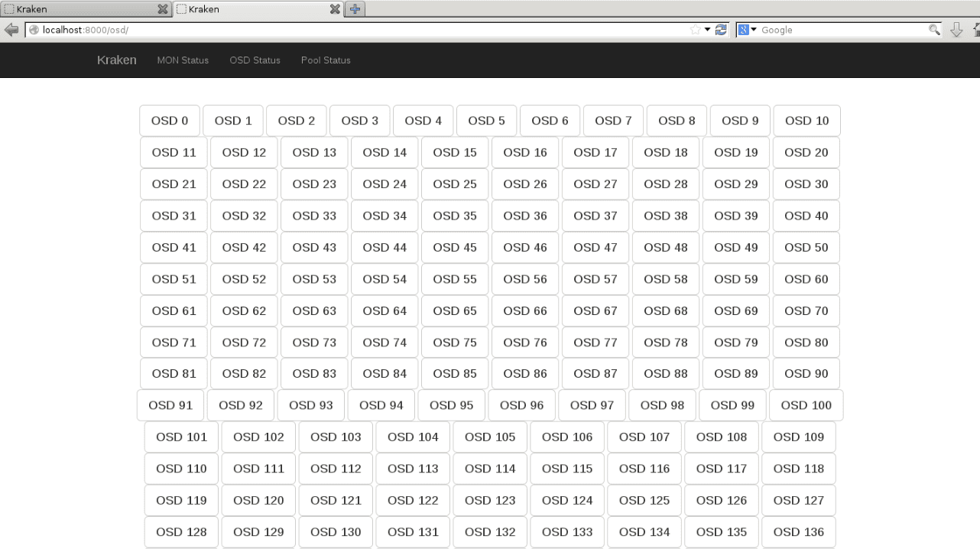Focus the Google search input field
The width and height of the screenshot is (980, 549).
(841, 31)
